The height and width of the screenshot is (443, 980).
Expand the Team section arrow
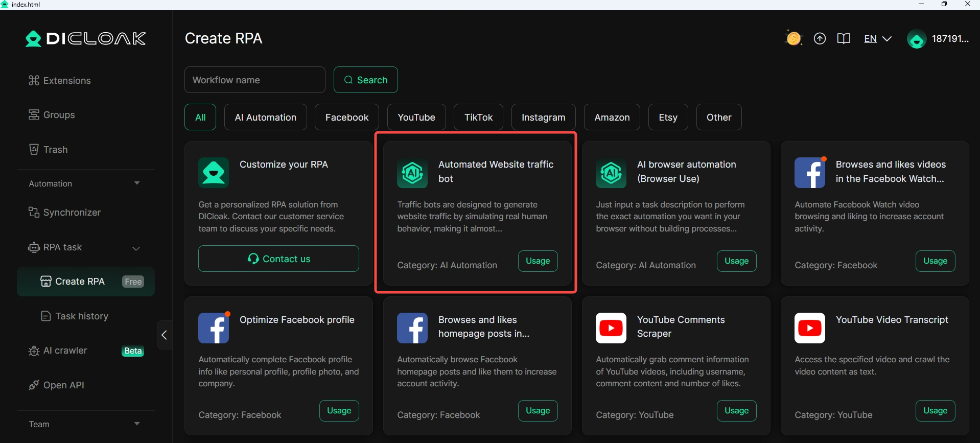click(x=136, y=424)
